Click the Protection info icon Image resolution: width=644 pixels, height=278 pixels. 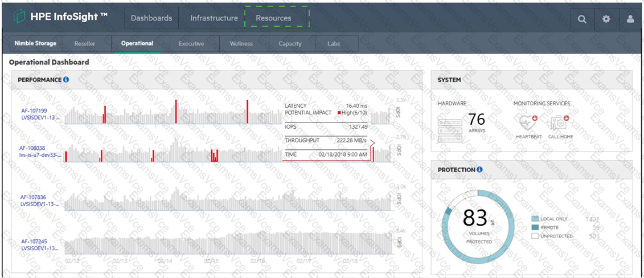point(479,170)
